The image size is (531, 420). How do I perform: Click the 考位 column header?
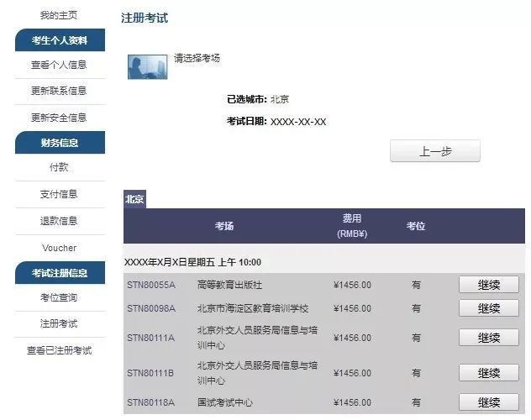click(416, 226)
